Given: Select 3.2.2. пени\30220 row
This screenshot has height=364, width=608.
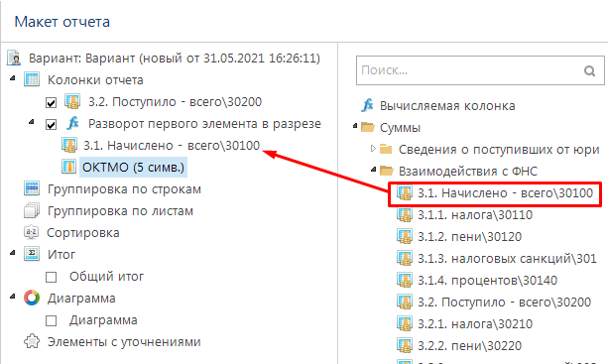Looking at the screenshot, I should pyautogui.click(x=469, y=345).
